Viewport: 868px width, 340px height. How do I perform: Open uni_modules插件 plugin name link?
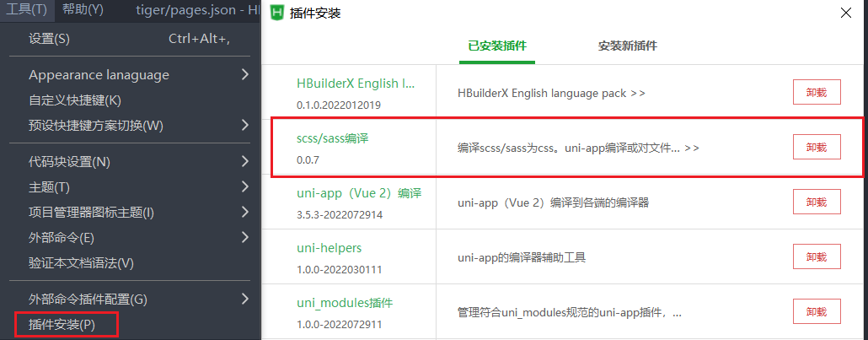345,304
